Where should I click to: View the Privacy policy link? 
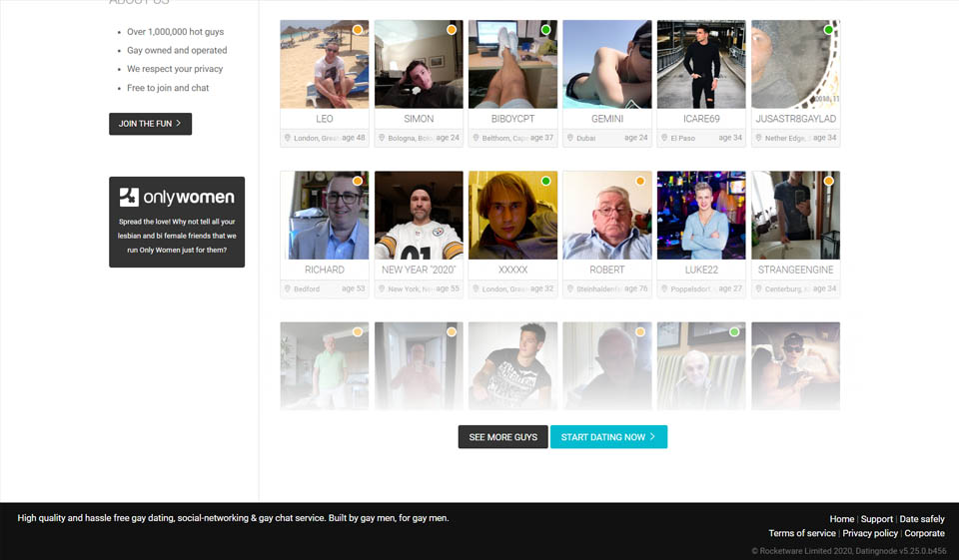(869, 533)
